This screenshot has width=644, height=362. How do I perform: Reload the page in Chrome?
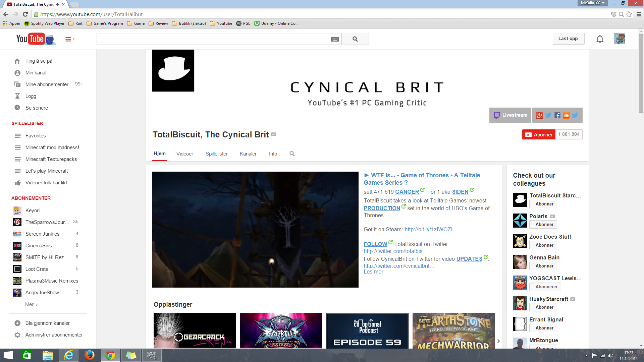pos(25,14)
